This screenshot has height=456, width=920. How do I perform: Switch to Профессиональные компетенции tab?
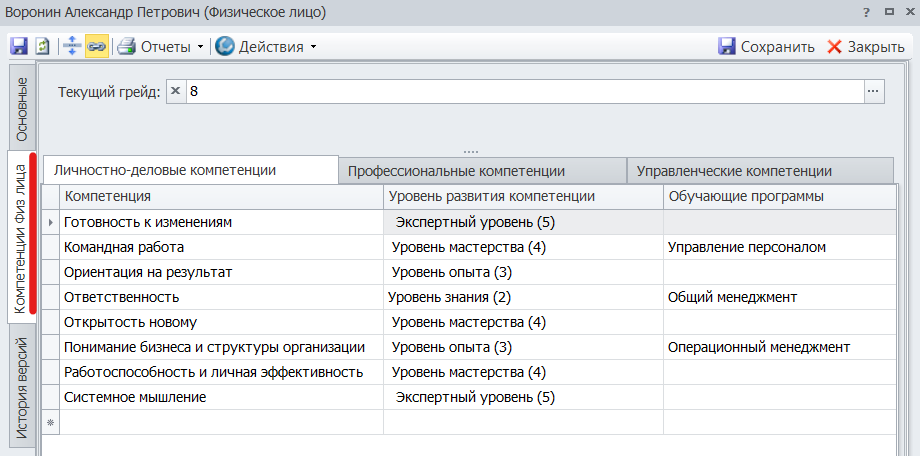456,171
